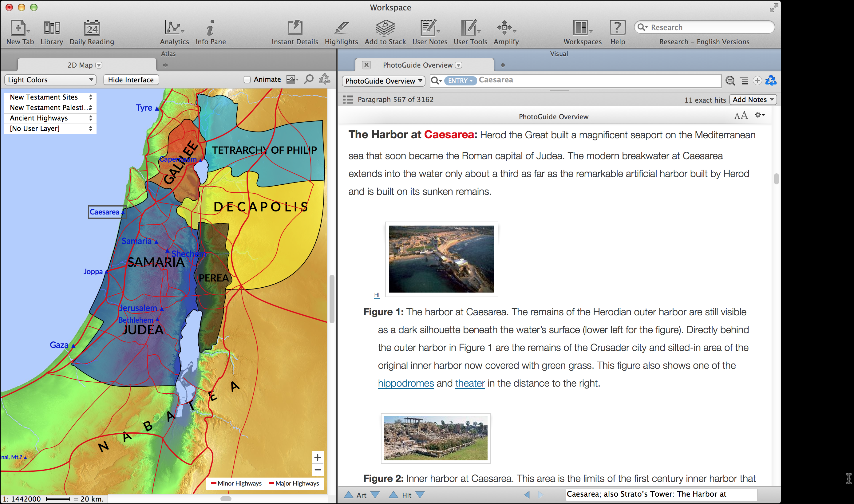854x504 pixels.
Task: Click the Hide Interface button
Action: 131,80
